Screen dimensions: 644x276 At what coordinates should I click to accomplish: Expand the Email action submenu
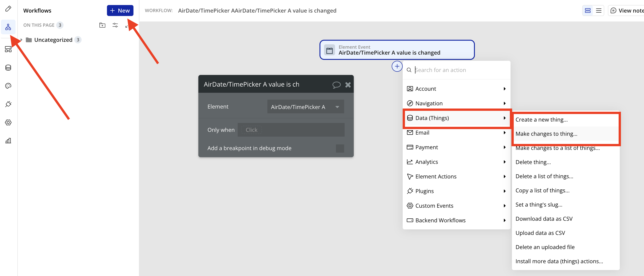[457, 133]
